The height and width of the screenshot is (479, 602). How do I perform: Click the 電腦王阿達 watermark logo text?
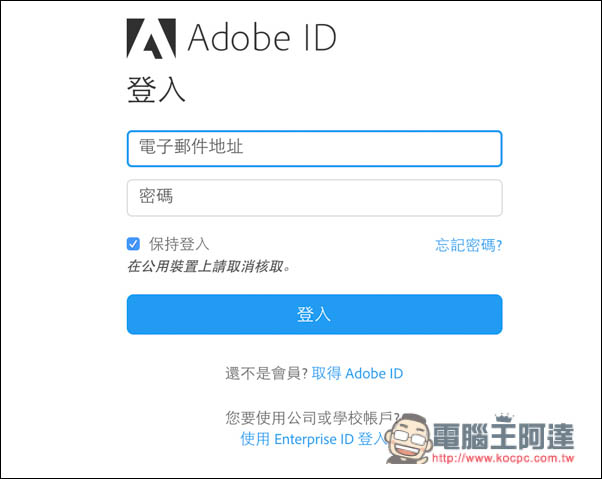[503, 436]
